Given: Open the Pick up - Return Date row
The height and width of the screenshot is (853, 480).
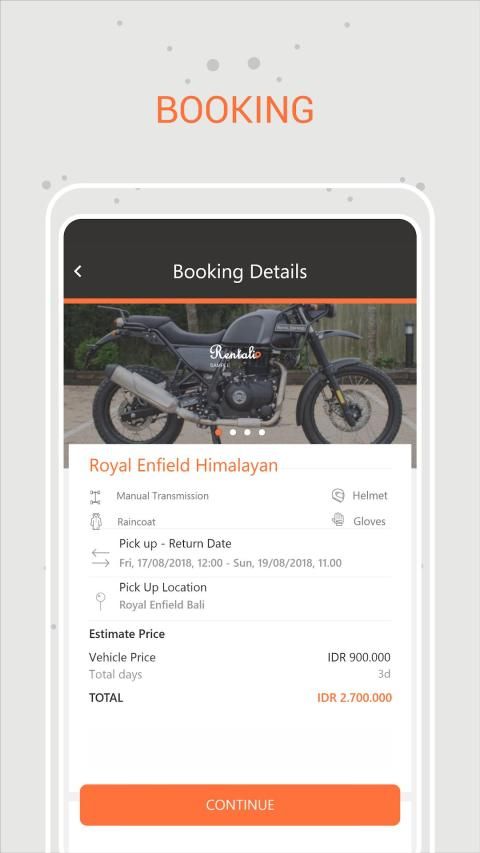Looking at the screenshot, I should pos(240,553).
